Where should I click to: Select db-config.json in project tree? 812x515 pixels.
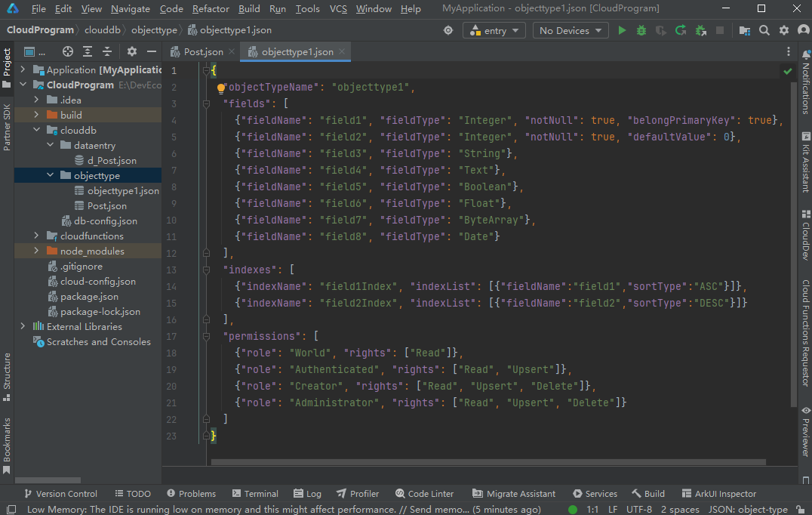click(105, 221)
